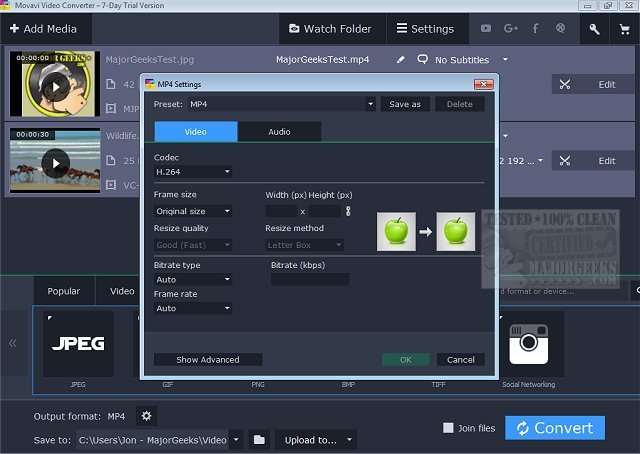Choose the JPEG format tile

point(78,344)
